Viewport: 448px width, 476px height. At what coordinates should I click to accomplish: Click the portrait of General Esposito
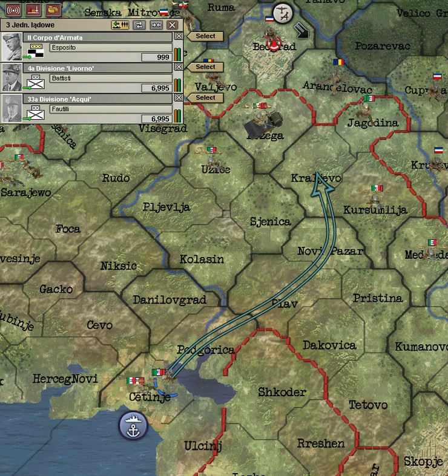[x=12, y=47]
